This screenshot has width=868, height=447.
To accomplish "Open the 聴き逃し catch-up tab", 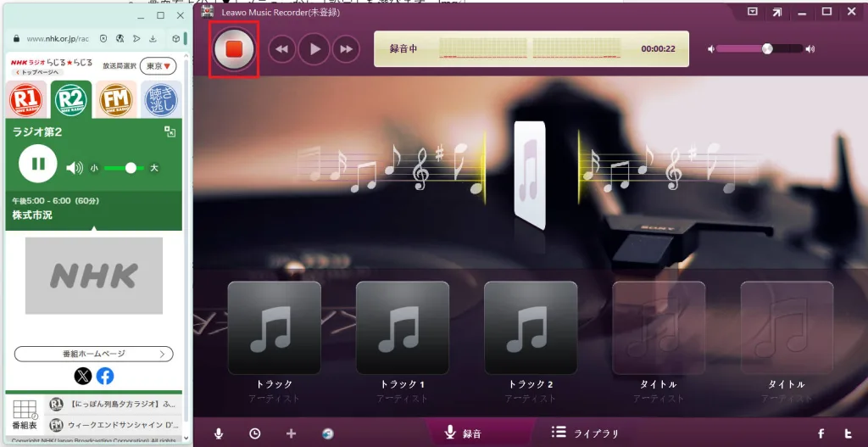I will coord(160,100).
